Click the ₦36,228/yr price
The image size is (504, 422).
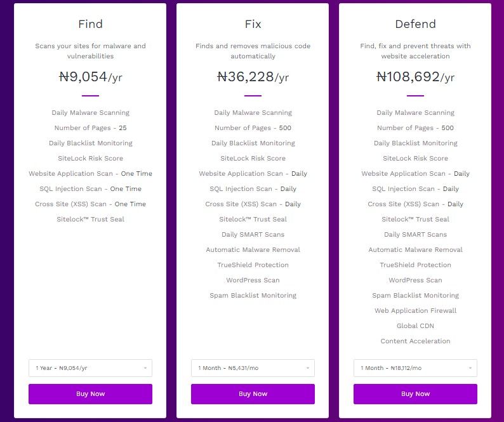253,77
